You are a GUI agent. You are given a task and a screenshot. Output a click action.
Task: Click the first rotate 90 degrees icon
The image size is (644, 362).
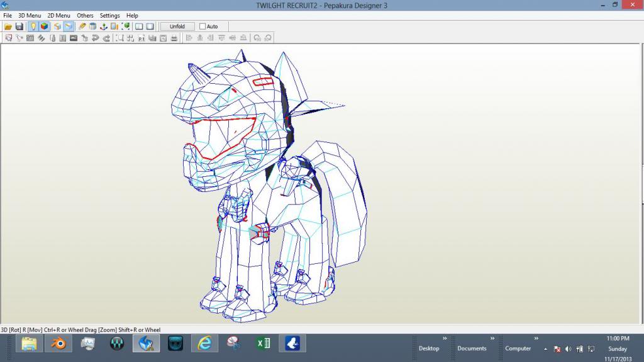257,38
